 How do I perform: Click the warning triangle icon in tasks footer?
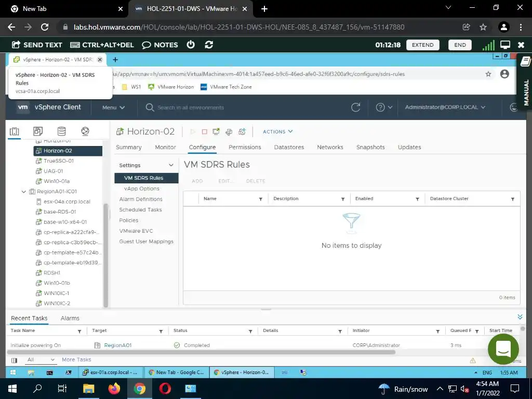[x=473, y=361]
